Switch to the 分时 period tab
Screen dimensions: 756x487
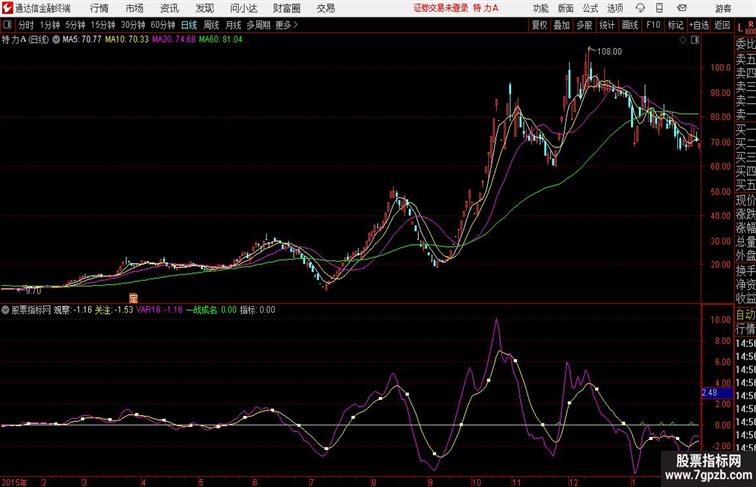(26, 25)
